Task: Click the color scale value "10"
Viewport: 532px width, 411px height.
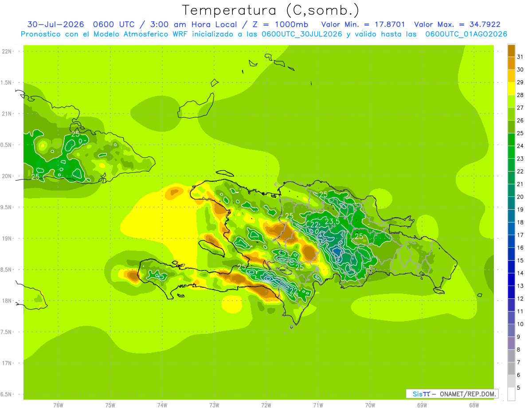Action: pos(520,324)
